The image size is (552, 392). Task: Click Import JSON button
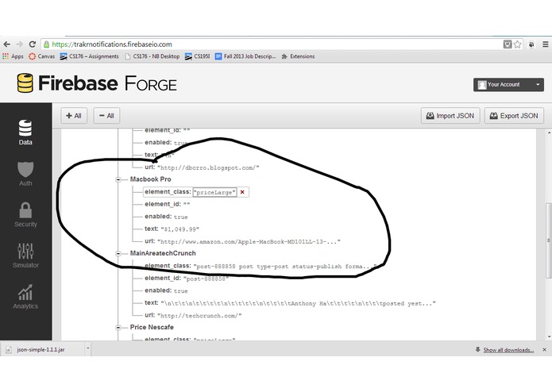(450, 116)
